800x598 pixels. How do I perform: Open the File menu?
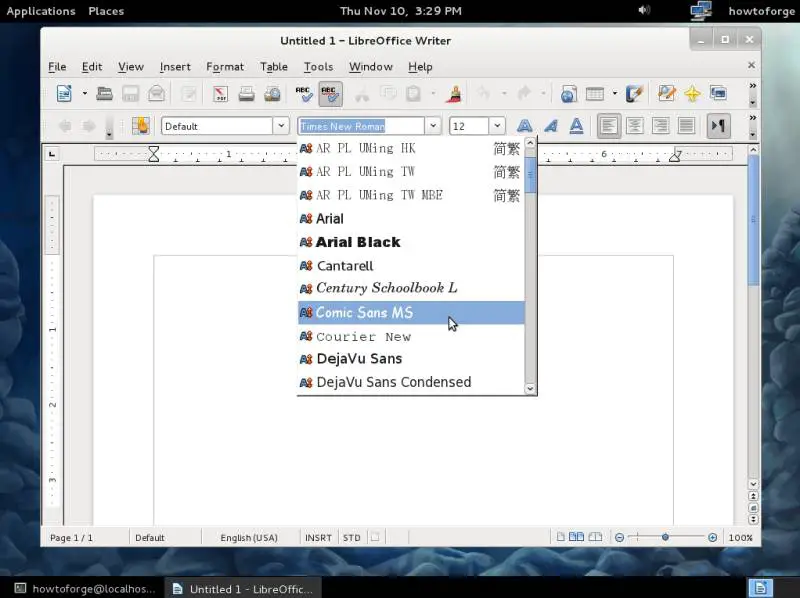click(x=57, y=67)
